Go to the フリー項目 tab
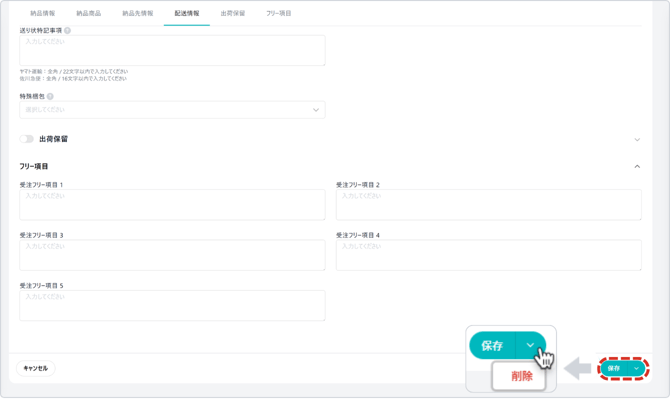This screenshot has height=401, width=670. tap(279, 14)
